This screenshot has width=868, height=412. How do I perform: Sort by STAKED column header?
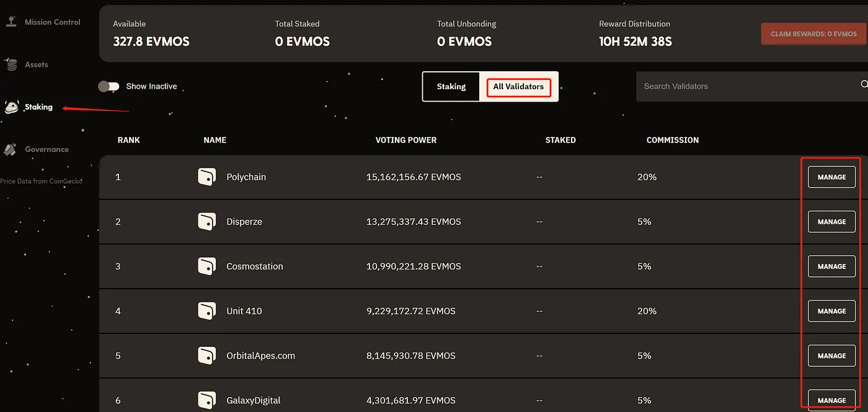[x=560, y=140]
